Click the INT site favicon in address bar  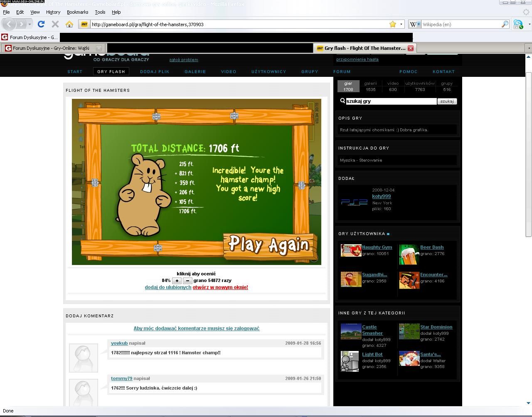pos(84,24)
